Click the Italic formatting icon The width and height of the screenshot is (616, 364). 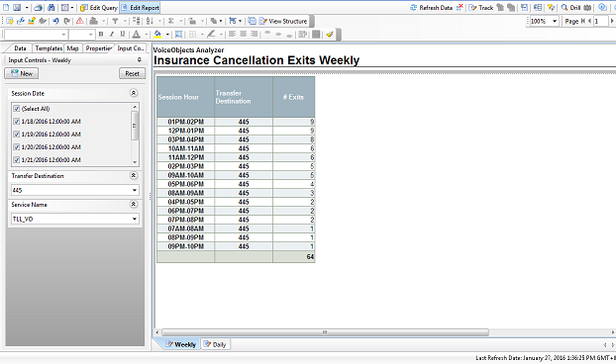click(x=112, y=34)
